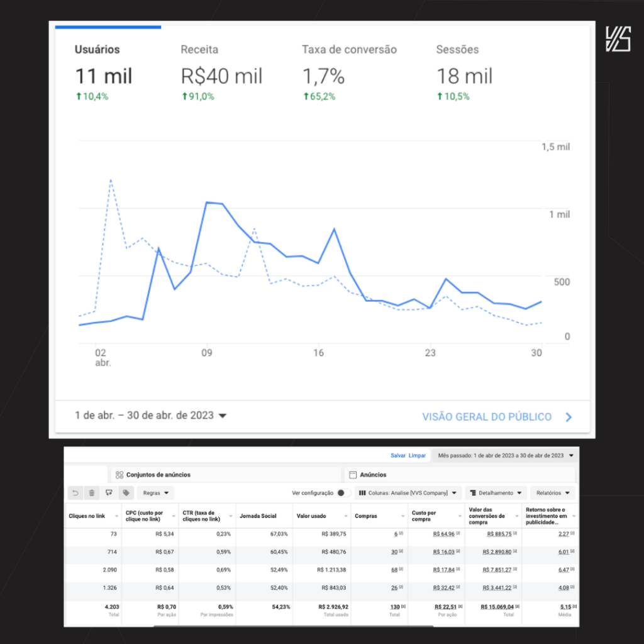Click the Salvar link
The image size is (644, 644).
398,455
